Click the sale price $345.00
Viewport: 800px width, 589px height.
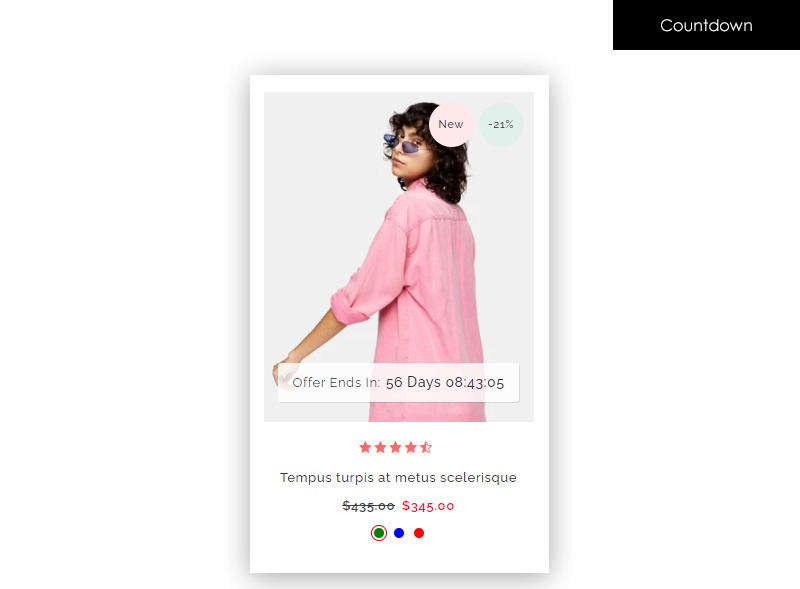point(428,506)
